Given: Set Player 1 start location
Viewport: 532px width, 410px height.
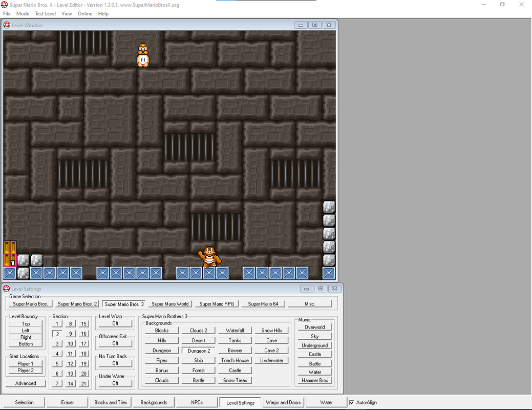Looking at the screenshot, I should click(x=26, y=364).
